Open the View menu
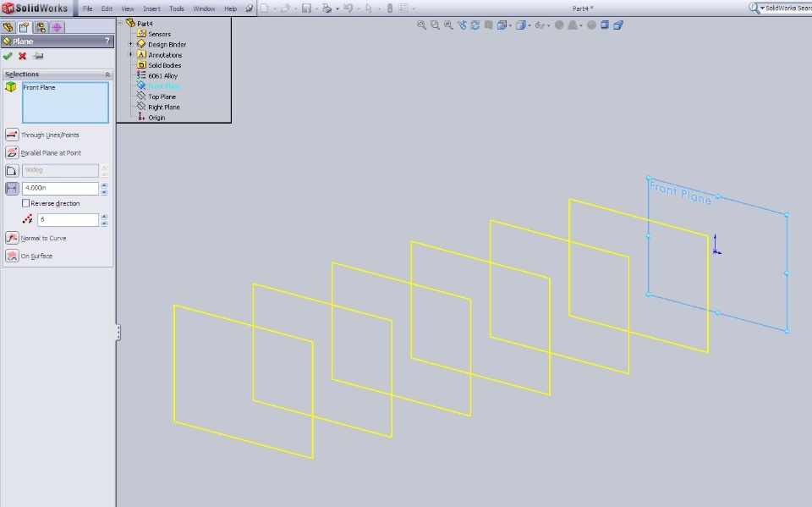812x507 pixels. (x=128, y=8)
